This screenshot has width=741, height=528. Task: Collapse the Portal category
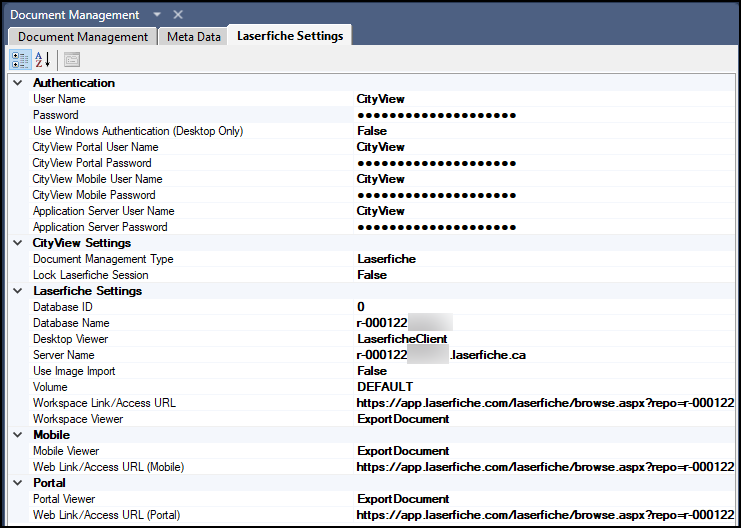[17, 483]
